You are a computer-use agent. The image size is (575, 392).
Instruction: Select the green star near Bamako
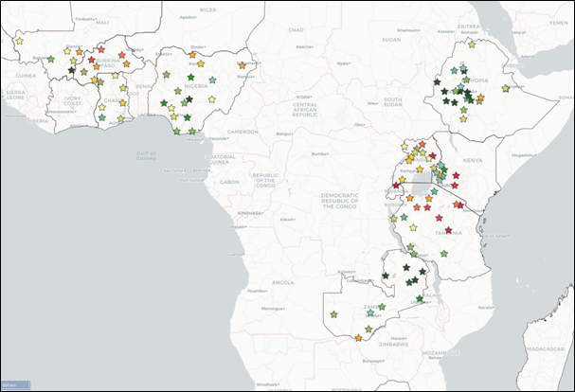pos(51,60)
